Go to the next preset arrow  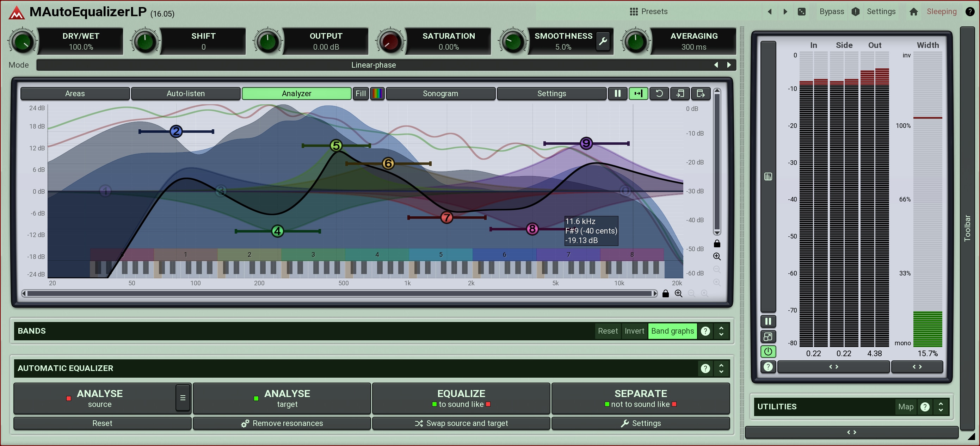click(x=785, y=11)
